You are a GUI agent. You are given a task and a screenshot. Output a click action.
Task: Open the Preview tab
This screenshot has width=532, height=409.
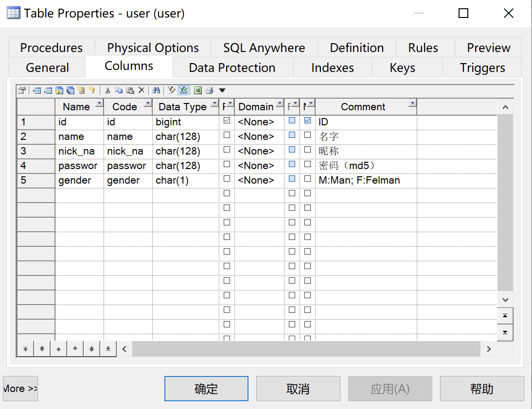pos(488,48)
